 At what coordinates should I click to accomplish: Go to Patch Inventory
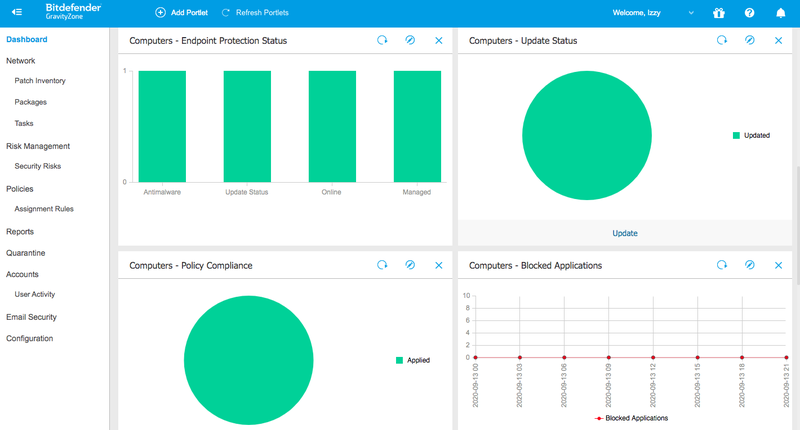40,81
